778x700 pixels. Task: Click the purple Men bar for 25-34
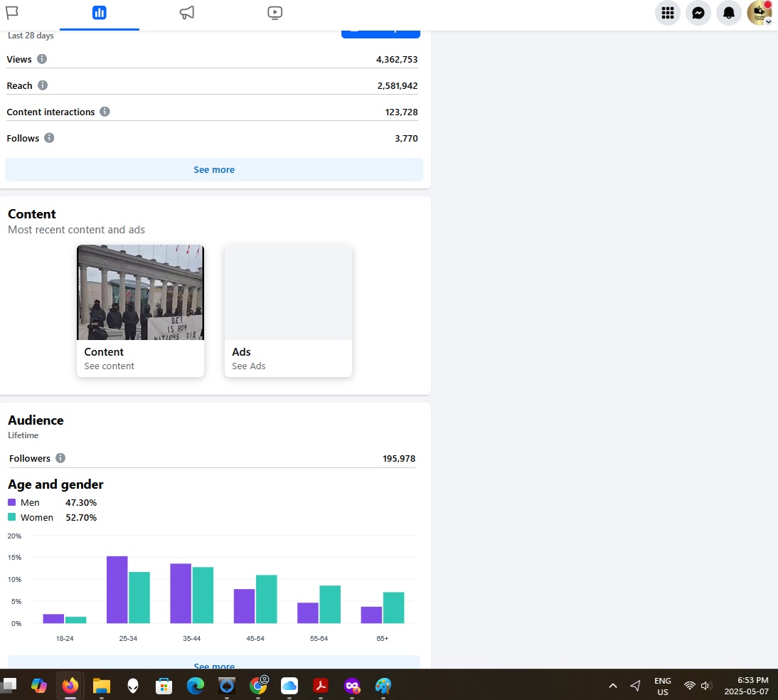point(117,590)
